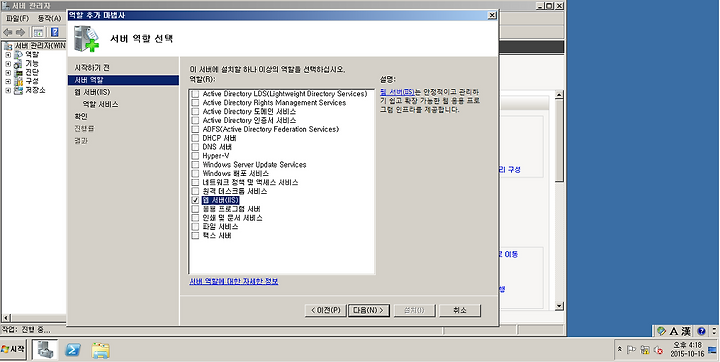Select Windows 배포 서비스 role text

(236, 174)
